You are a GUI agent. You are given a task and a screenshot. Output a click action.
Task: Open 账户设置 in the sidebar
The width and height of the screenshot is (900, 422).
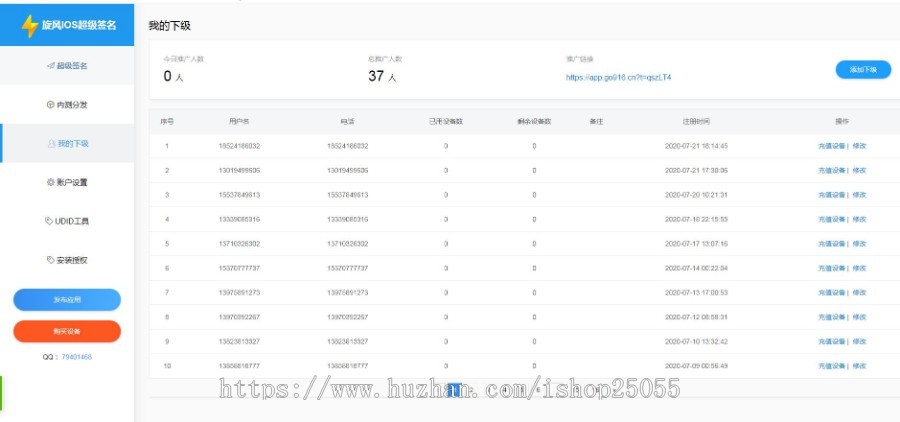click(x=67, y=183)
